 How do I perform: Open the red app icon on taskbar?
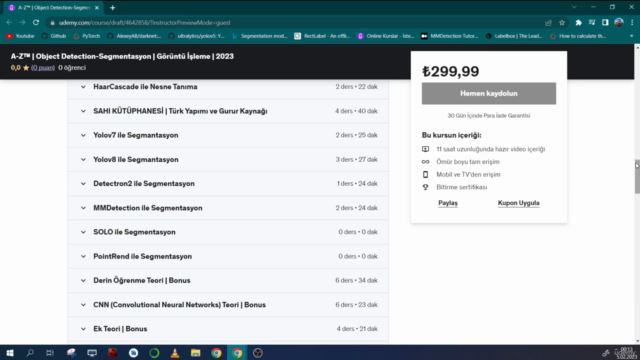click(x=113, y=353)
